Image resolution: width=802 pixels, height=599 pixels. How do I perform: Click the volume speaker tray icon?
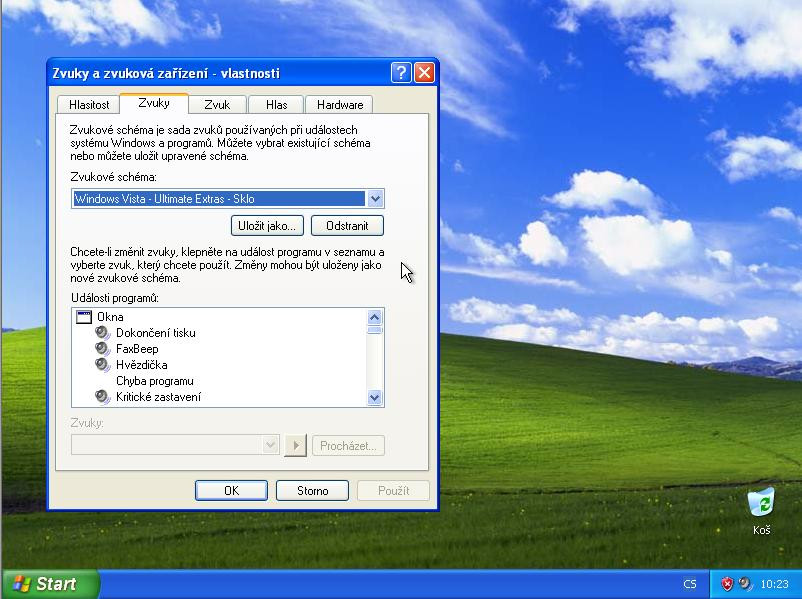tap(746, 584)
